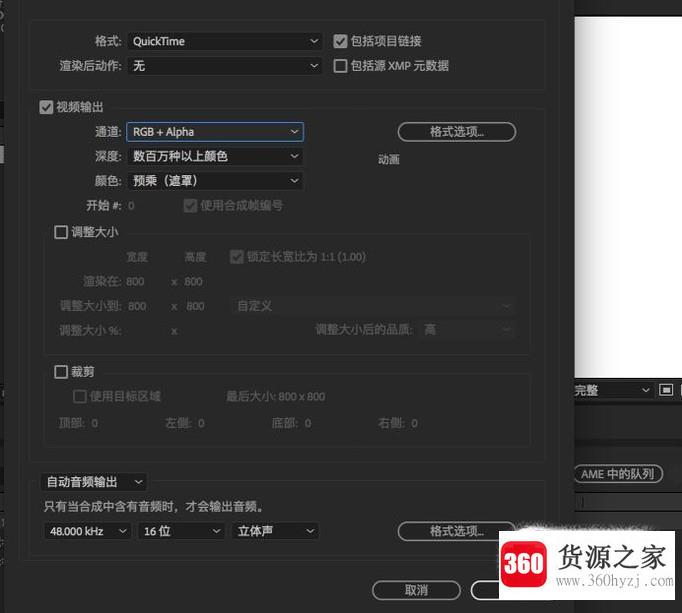Click the audio 格式选项 button

[456, 531]
